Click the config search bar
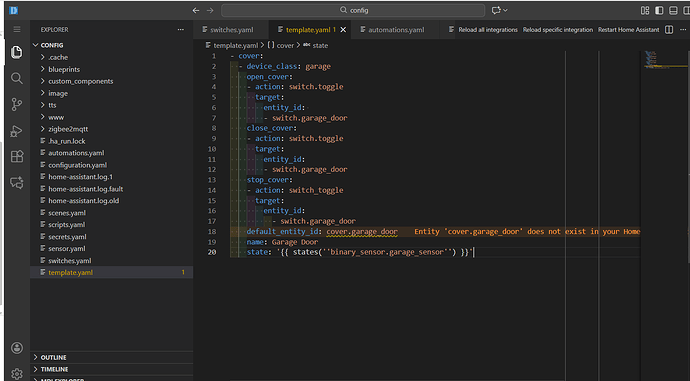Screen dimensions: 690x381 pyautogui.click(x=353, y=10)
